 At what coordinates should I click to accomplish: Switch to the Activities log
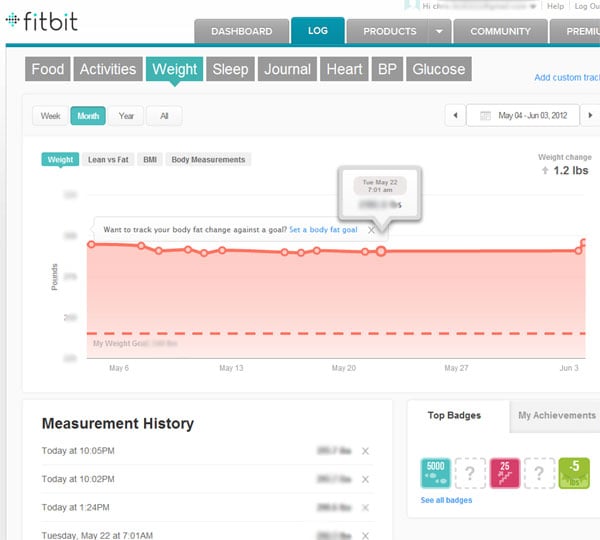click(x=108, y=69)
